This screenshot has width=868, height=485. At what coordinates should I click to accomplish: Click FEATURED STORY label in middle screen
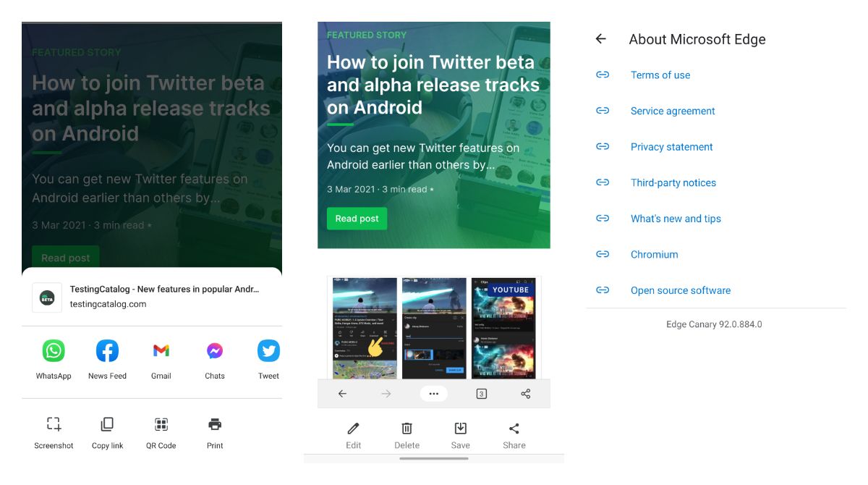click(x=367, y=35)
